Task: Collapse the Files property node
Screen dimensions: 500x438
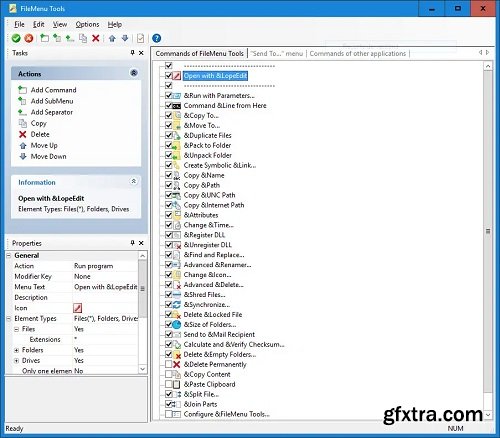Action: [x=16, y=329]
